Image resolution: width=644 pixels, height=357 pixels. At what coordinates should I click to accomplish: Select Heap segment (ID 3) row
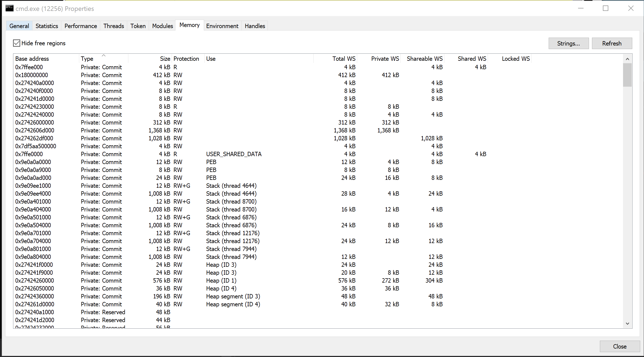point(233,296)
